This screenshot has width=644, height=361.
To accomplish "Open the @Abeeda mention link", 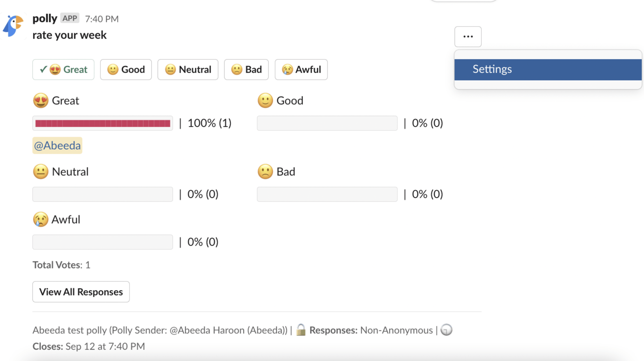I will click(x=57, y=146).
